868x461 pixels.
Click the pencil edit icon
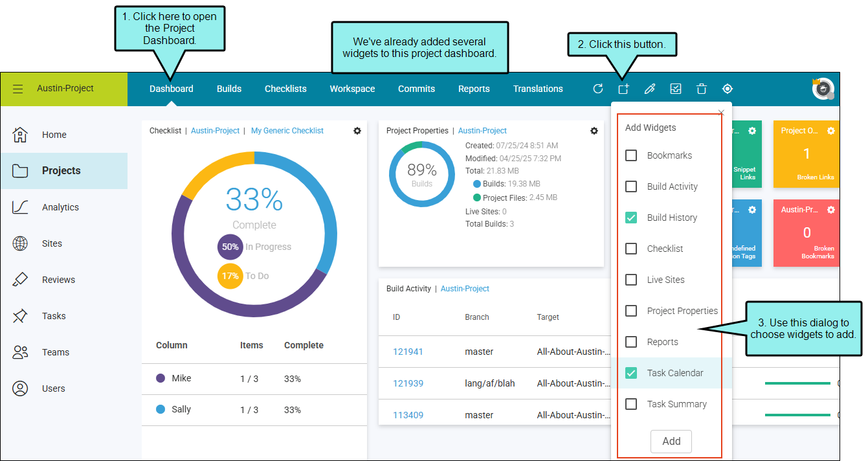pyautogui.click(x=650, y=89)
